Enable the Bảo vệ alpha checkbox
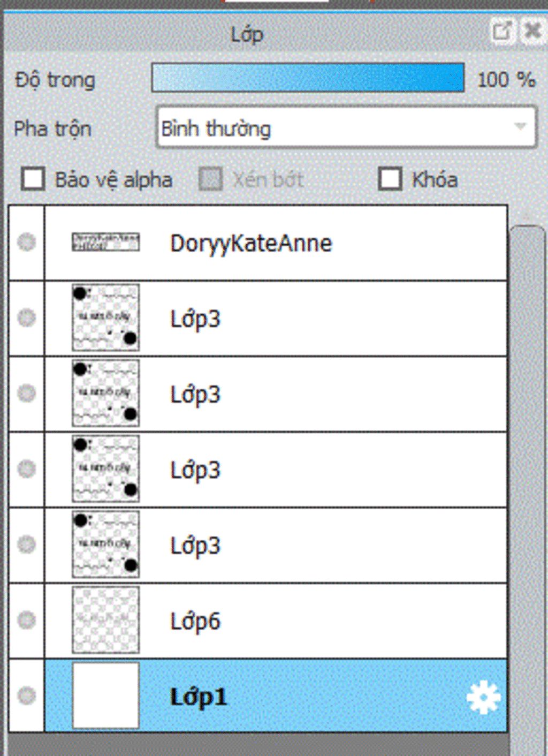The height and width of the screenshot is (756, 548). coord(33,179)
